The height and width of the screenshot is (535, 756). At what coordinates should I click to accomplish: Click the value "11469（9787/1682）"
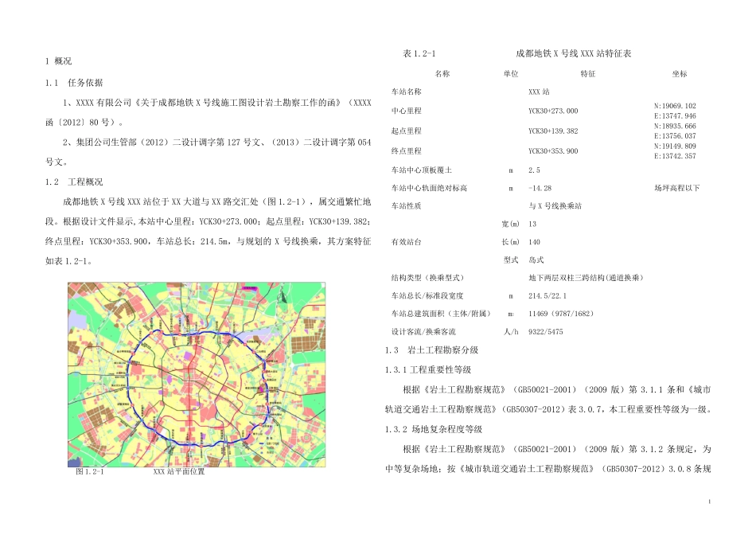click(561, 314)
